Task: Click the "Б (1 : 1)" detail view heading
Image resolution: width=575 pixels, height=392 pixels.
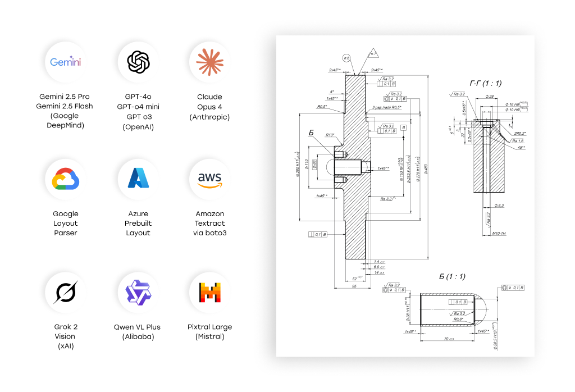Action: pos(452,276)
